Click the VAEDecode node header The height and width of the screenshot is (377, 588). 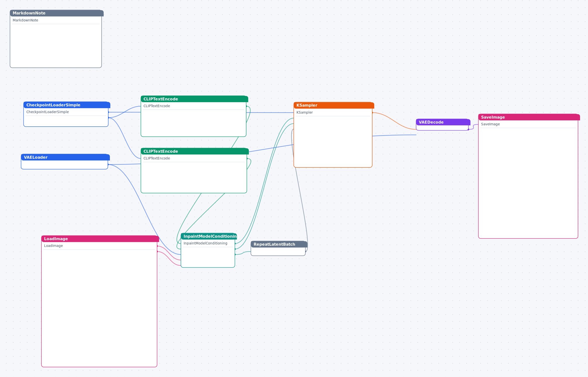(443, 122)
